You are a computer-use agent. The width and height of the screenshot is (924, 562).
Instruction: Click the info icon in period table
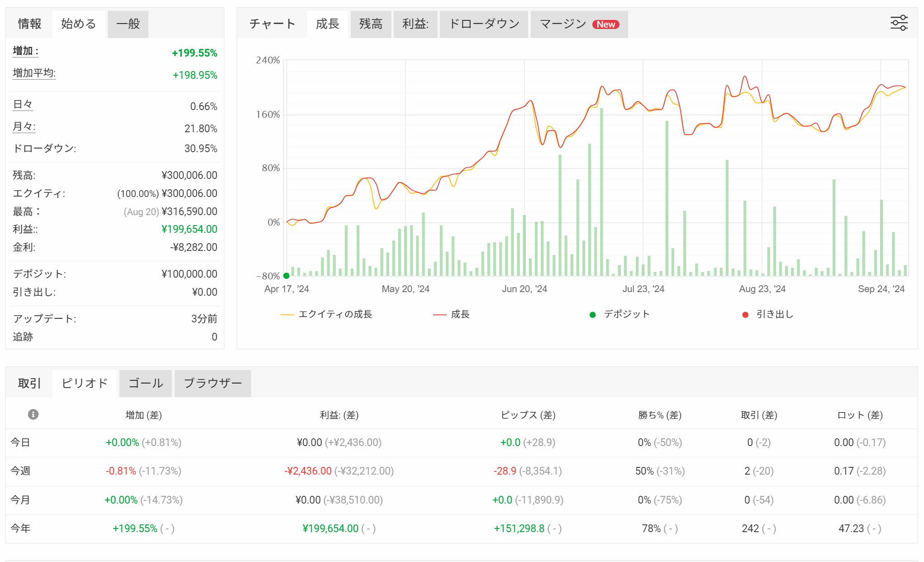coord(33,414)
